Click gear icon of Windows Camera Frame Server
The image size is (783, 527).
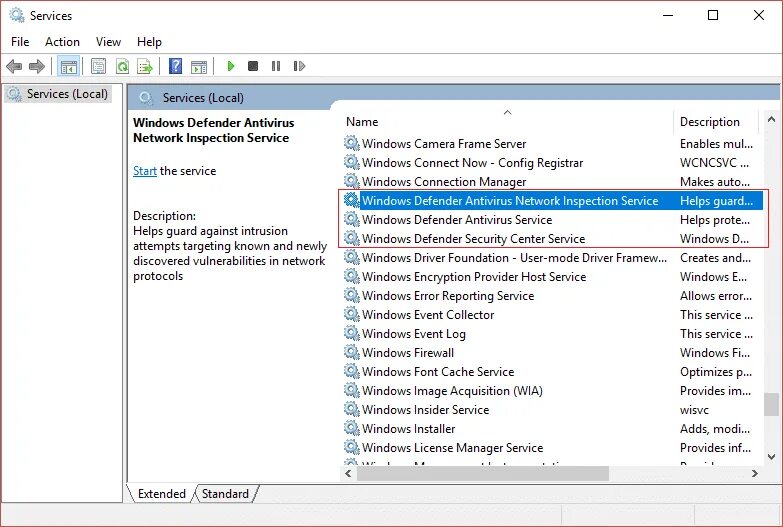coord(352,143)
